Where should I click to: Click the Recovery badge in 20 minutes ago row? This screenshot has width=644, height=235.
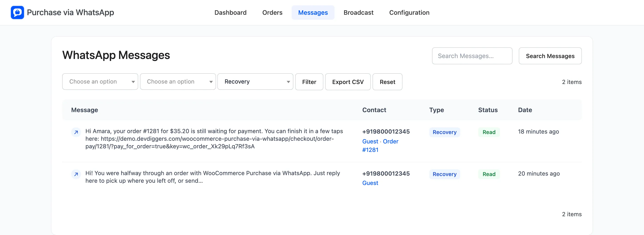coord(445,174)
